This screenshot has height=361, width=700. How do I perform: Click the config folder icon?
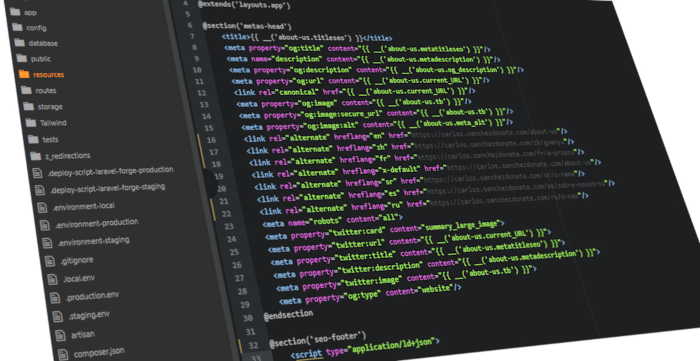click(17, 27)
